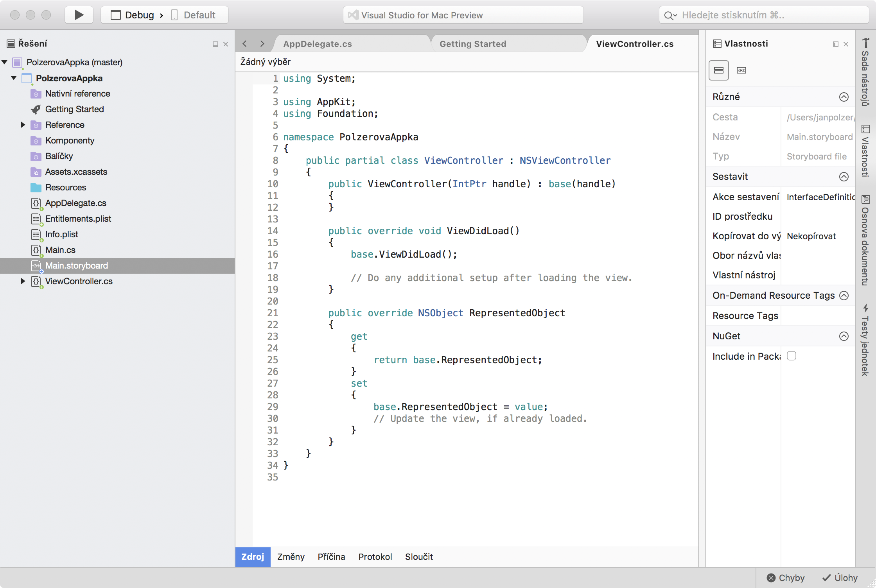Close the Řešení solution pad
The image size is (876, 588).
[226, 44]
